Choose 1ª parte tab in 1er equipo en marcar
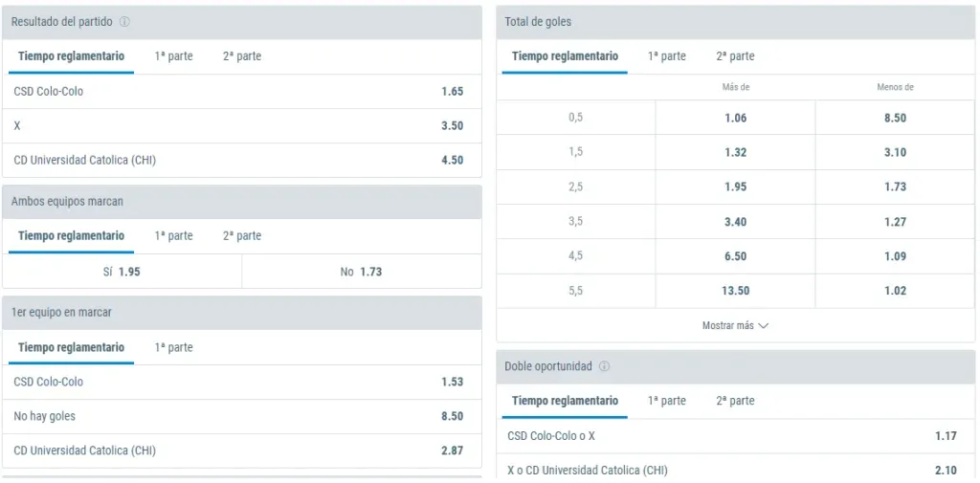Viewport: 980px width, 483px height. [x=173, y=347]
